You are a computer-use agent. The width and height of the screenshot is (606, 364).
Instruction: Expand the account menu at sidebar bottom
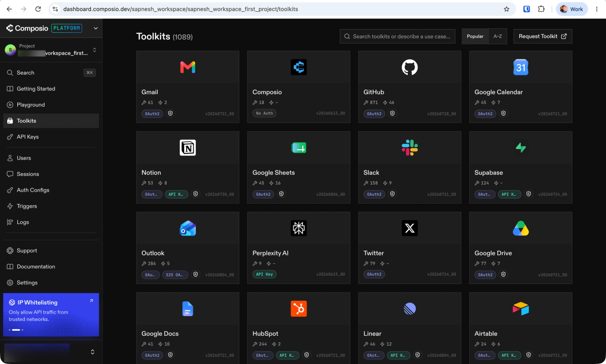[93, 352]
